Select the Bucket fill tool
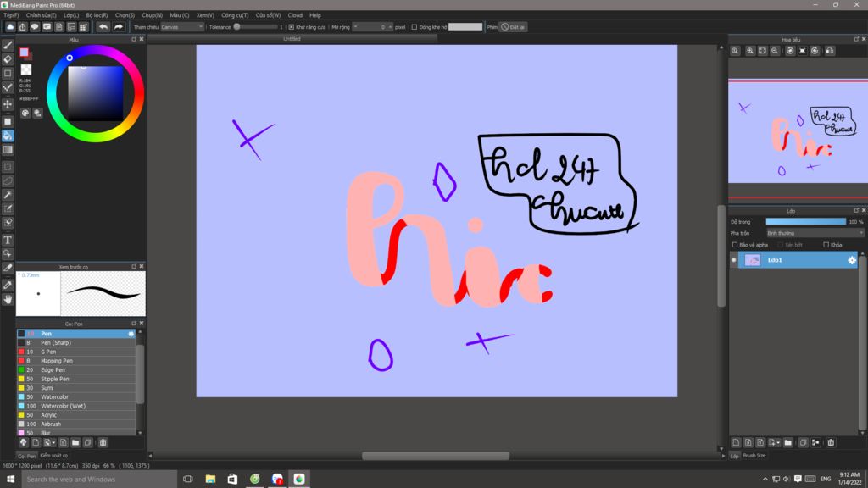The image size is (868, 488). 8,136
